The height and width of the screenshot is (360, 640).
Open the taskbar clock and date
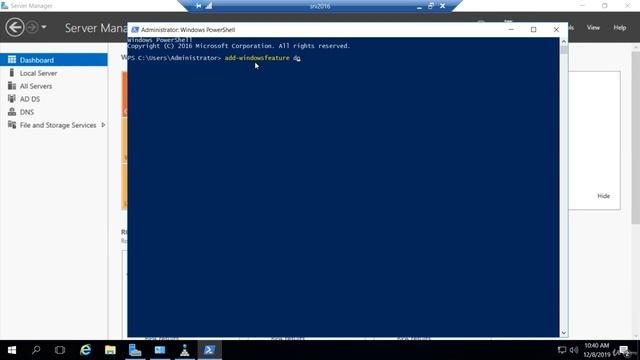596,350
